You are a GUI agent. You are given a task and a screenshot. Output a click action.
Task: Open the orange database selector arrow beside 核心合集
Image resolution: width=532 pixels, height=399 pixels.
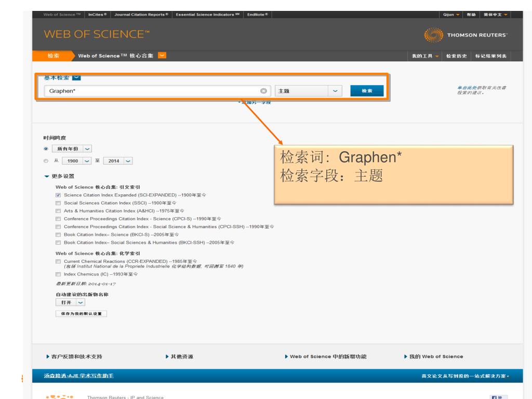tap(162, 55)
